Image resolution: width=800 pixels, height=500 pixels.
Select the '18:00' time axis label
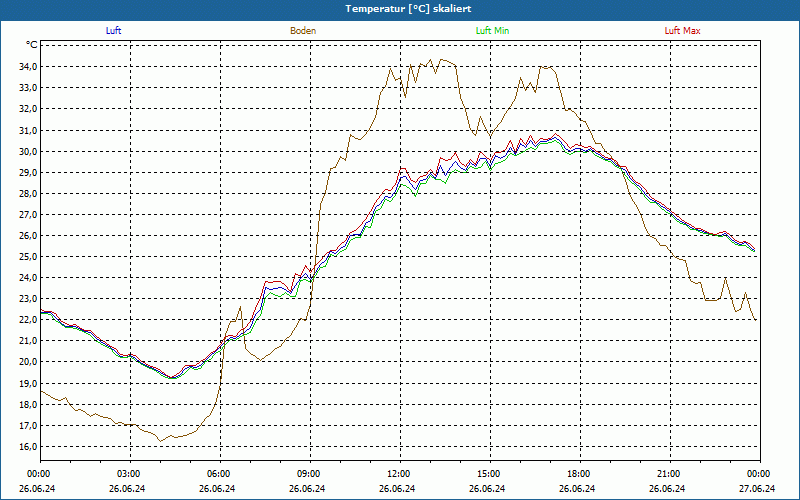coord(578,474)
